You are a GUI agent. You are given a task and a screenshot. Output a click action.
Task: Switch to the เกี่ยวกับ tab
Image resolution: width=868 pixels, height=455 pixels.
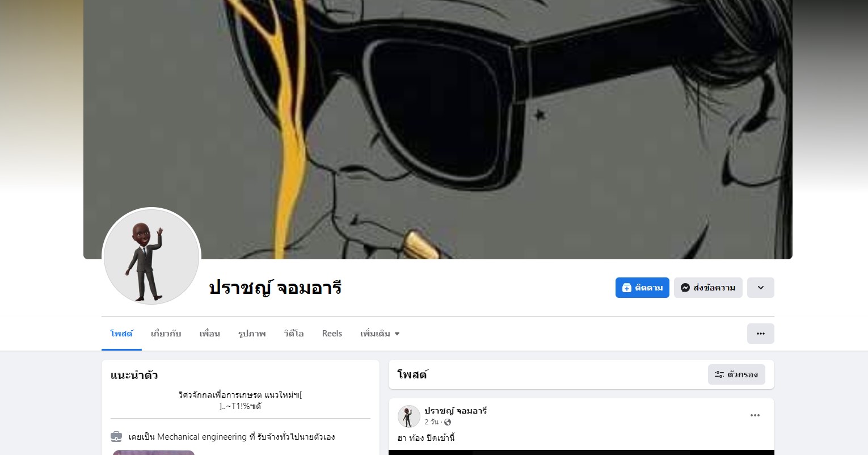click(166, 334)
